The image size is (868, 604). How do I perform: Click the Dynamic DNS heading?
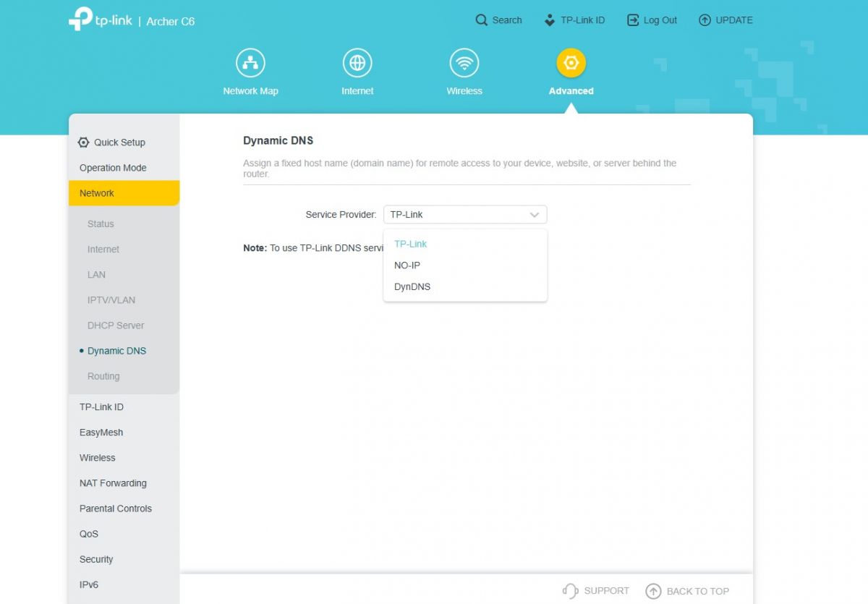point(278,140)
